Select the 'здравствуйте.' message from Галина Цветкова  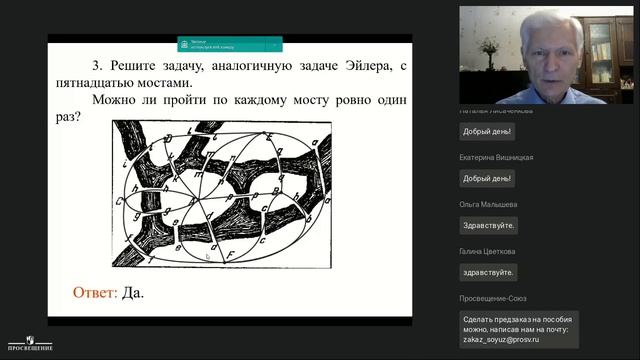488,273
